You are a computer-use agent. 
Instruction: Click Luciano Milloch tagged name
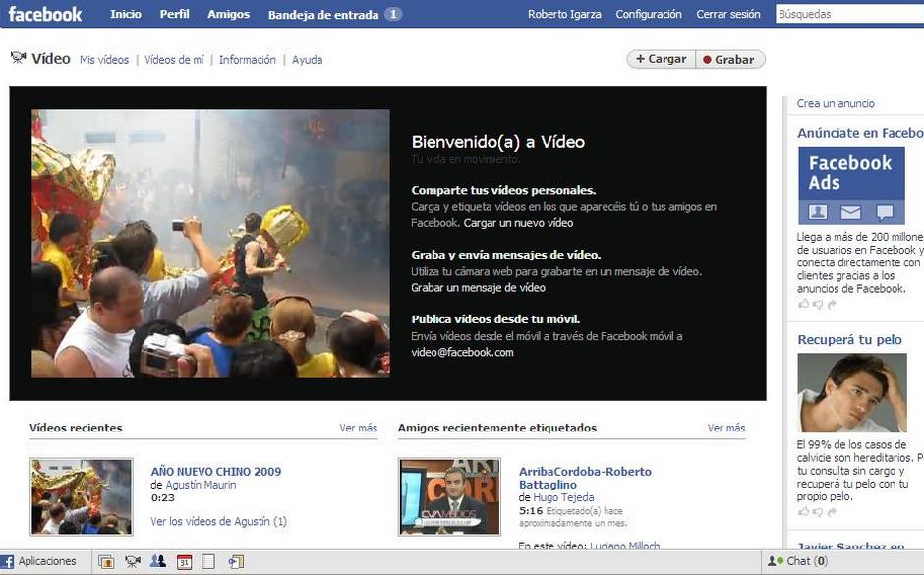[x=624, y=546]
